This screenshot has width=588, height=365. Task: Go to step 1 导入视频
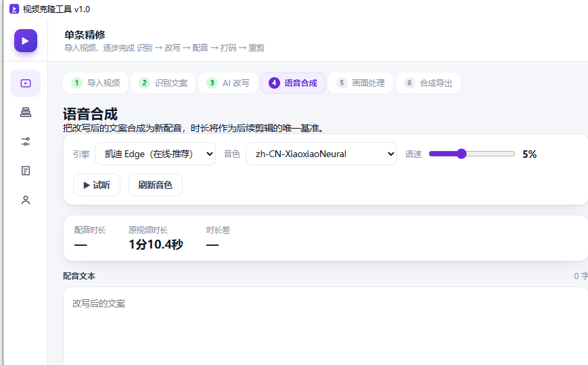tap(95, 83)
